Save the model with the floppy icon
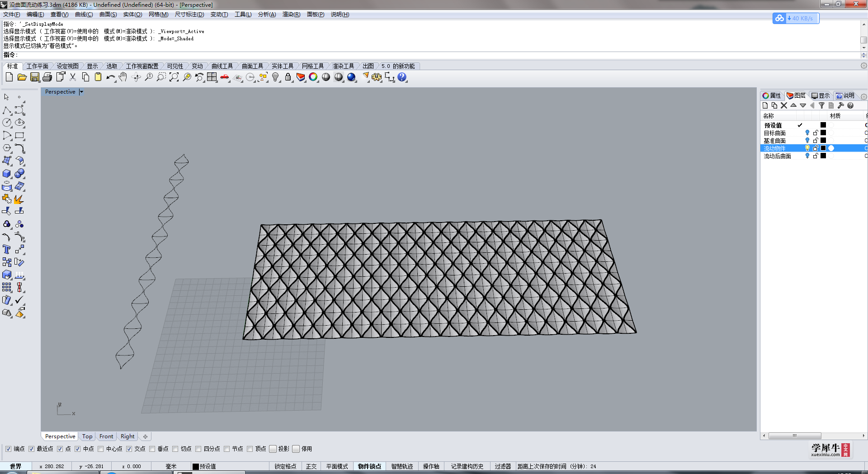 tap(34, 77)
